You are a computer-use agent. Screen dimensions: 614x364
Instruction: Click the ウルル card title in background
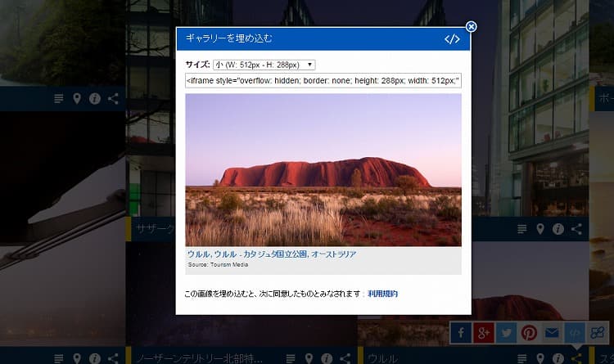point(382,358)
